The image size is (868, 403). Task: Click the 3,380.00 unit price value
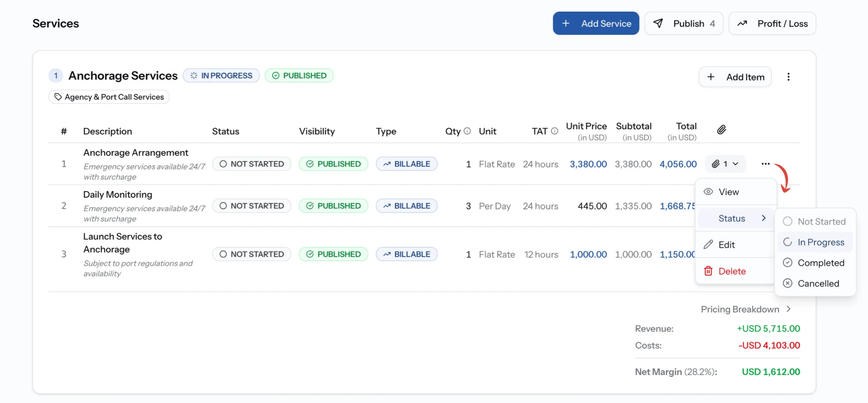point(588,164)
